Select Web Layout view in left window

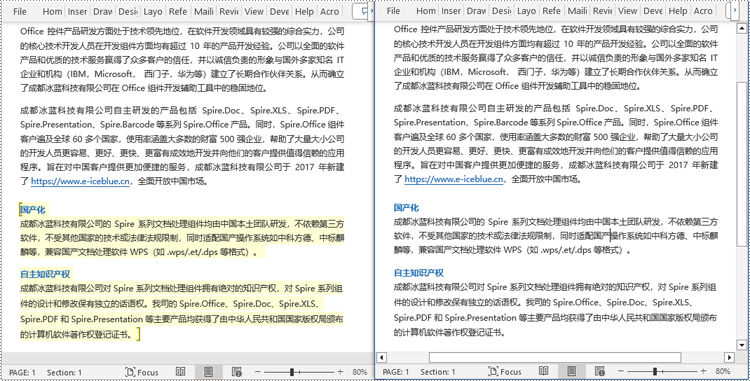236,372
